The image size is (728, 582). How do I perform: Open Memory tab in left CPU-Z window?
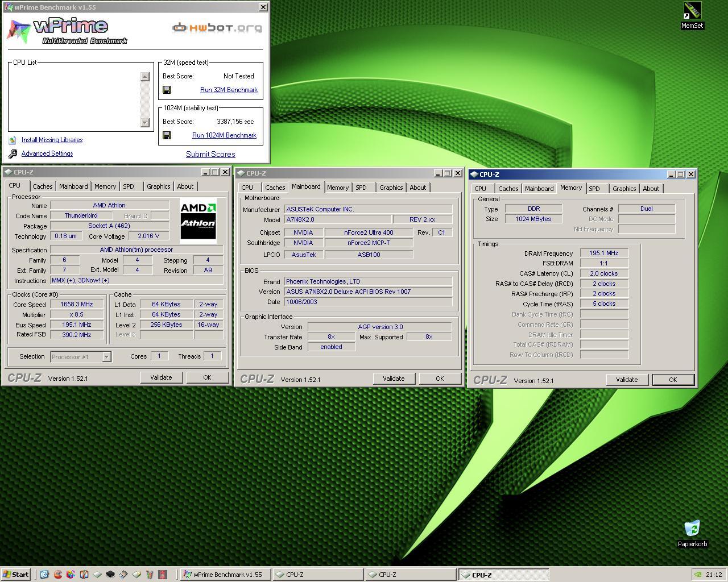point(105,186)
